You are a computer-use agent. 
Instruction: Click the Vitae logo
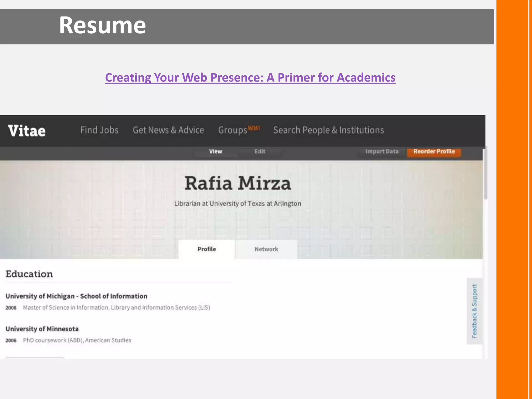tap(27, 131)
